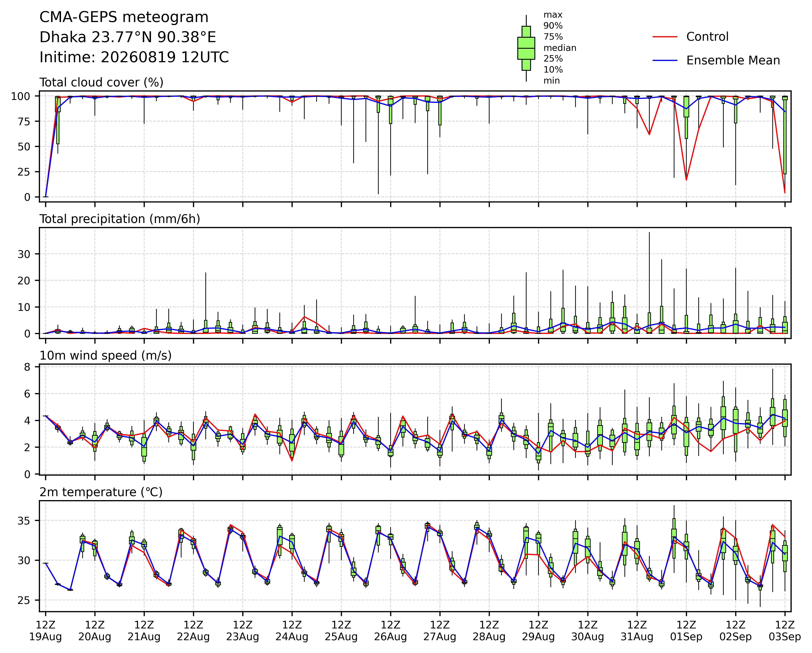The height and width of the screenshot is (653, 812).
Task: Click the 'Initime: 20260819 12UTC' text
Action: [134, 57]
